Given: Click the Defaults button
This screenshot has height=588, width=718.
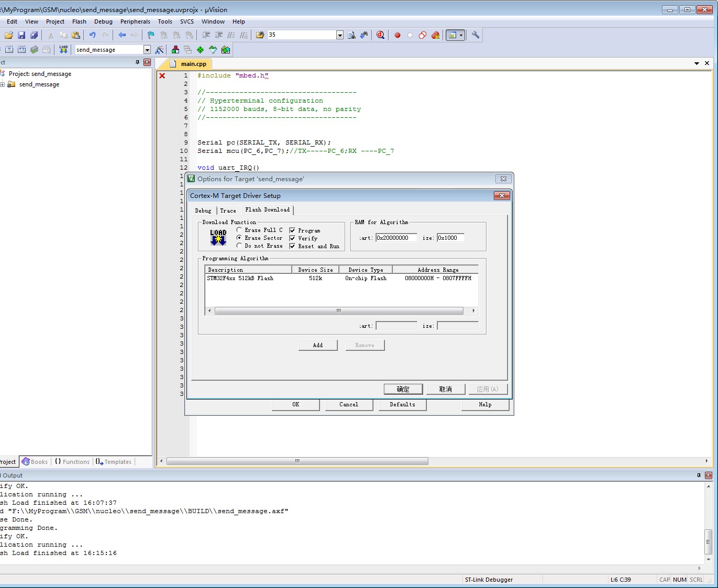Looking at the screenshot, I should pyautogui.click(x=403, y=405).
